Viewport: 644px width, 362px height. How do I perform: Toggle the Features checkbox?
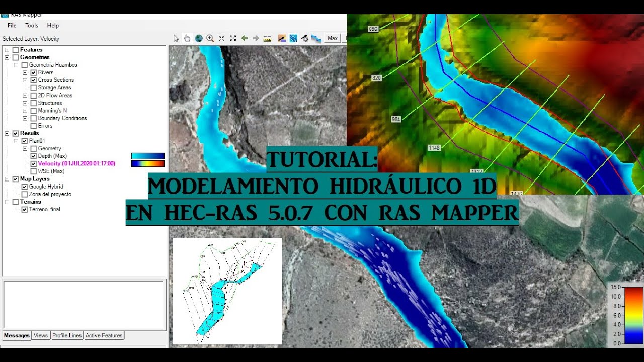point(16,50)
